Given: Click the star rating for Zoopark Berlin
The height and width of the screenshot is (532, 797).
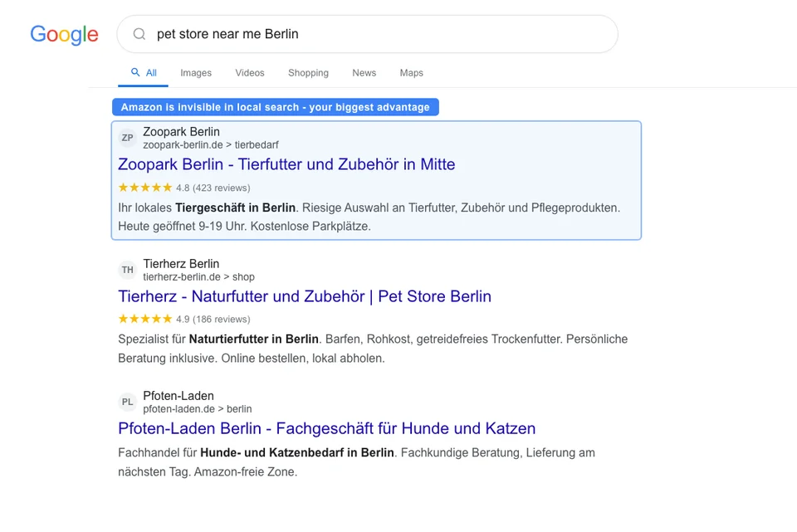Looking at the screenshot, I should click(x=144, y=188).
